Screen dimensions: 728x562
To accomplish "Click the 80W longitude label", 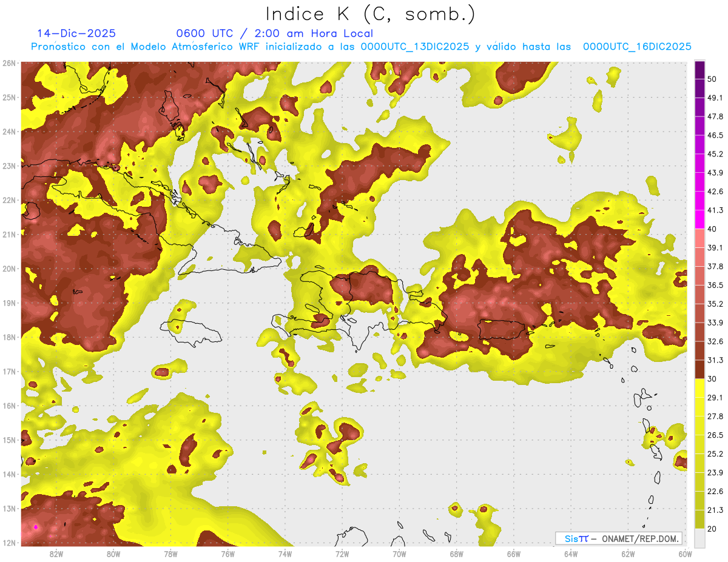I will coord(113,554).
